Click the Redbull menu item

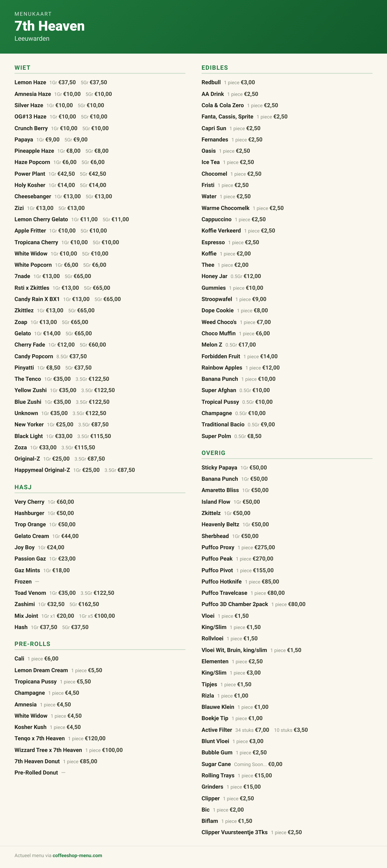[228, 83]
